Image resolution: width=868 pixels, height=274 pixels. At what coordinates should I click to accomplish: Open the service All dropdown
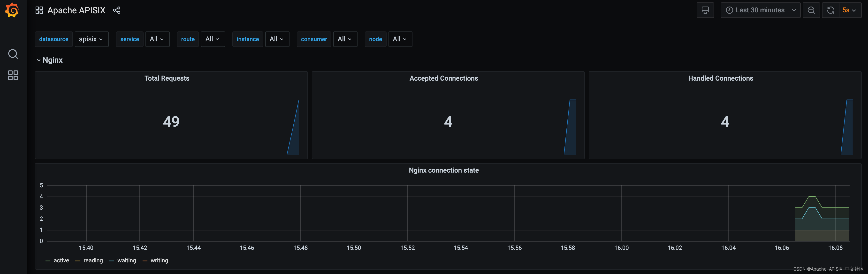157,39
